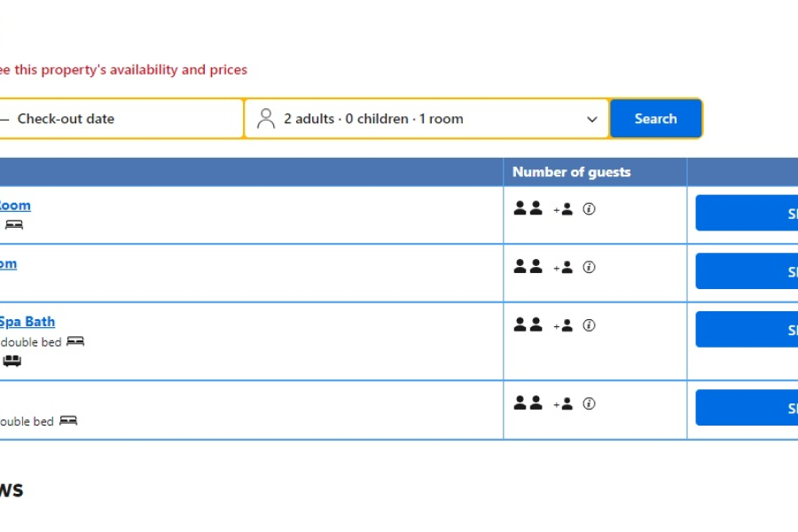Image resolution: width=798 pixels, height=532 pixels.
Task: Open the second room type link
Action: click(8, 263)
